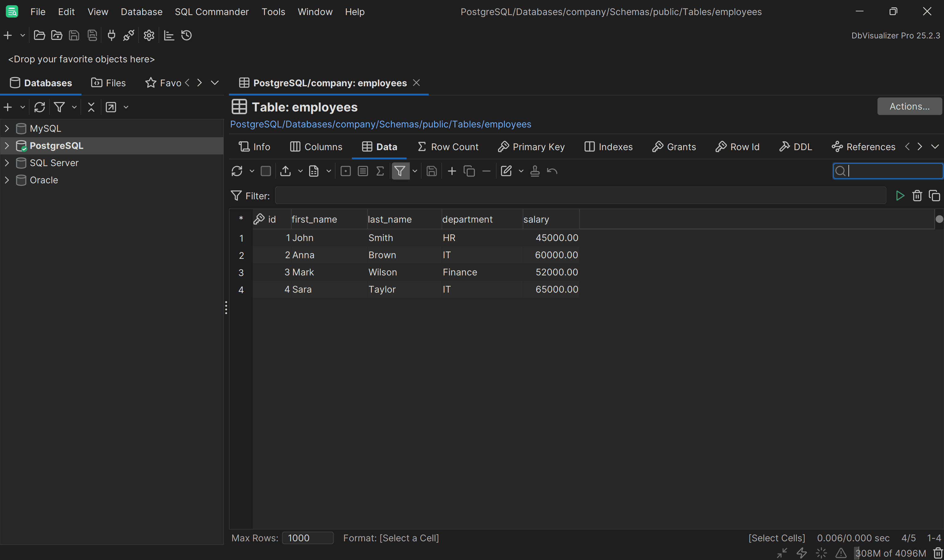
Task: Close the PostgreSQL/company: employees tab
Action: [416, 83]
